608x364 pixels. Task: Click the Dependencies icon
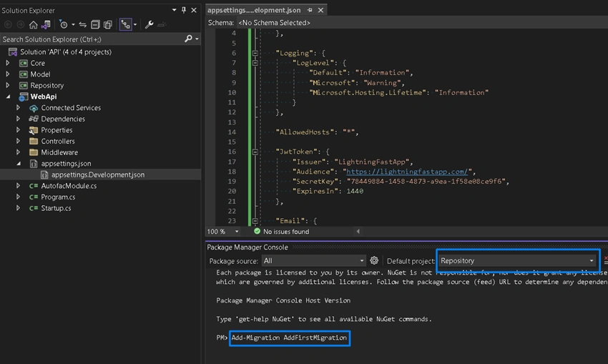34,119
